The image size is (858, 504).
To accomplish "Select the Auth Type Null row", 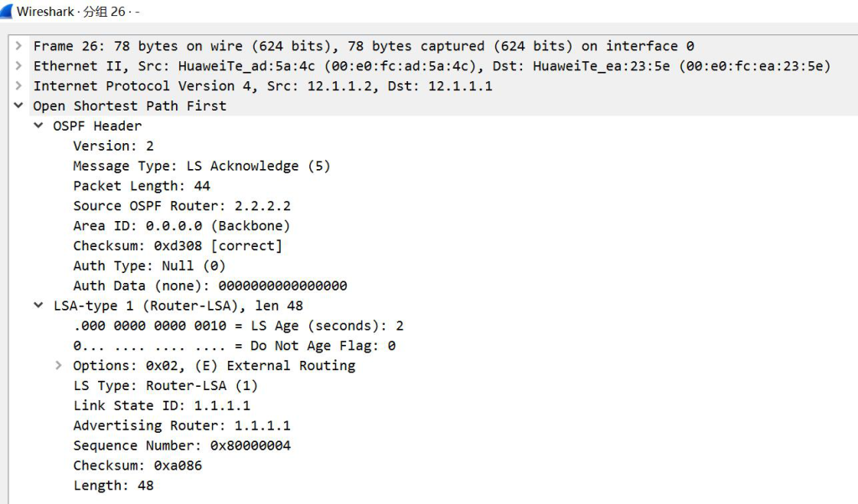I will [x=149, y=265].
